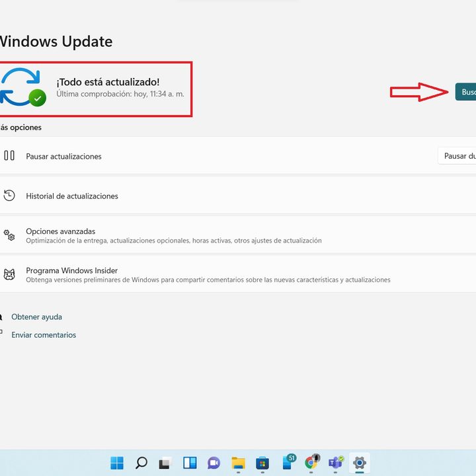The height and width of the screenshot is (476, 476).
Task: Open the Pausar durante dropdown
Action: [x=457, y=156]
